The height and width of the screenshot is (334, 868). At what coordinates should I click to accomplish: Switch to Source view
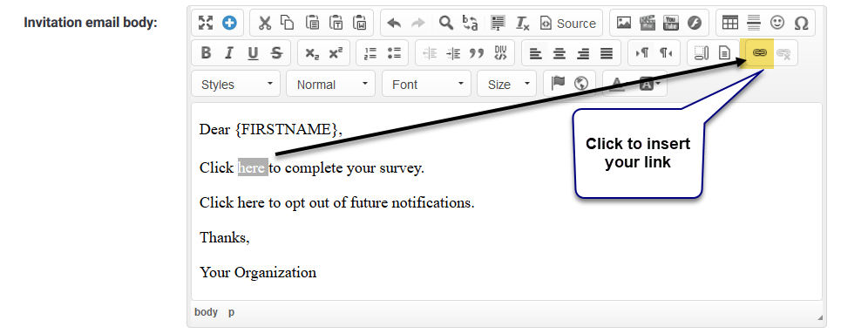pyautogui.click(x=568, y=23)
